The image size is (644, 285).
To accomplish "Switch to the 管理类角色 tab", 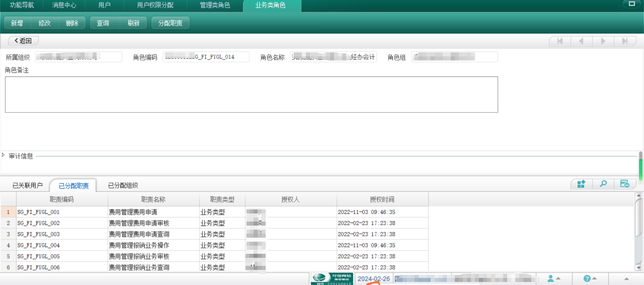I will [x=215, y=5].
